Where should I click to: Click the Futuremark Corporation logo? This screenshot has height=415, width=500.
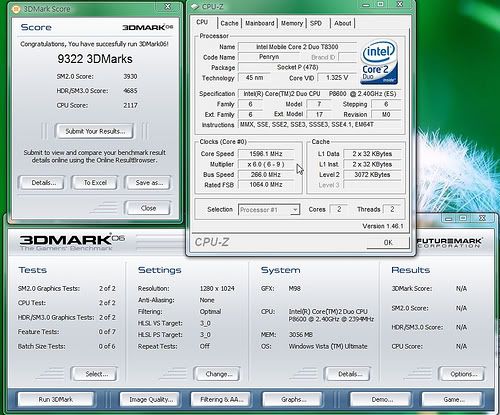point(449,243)
